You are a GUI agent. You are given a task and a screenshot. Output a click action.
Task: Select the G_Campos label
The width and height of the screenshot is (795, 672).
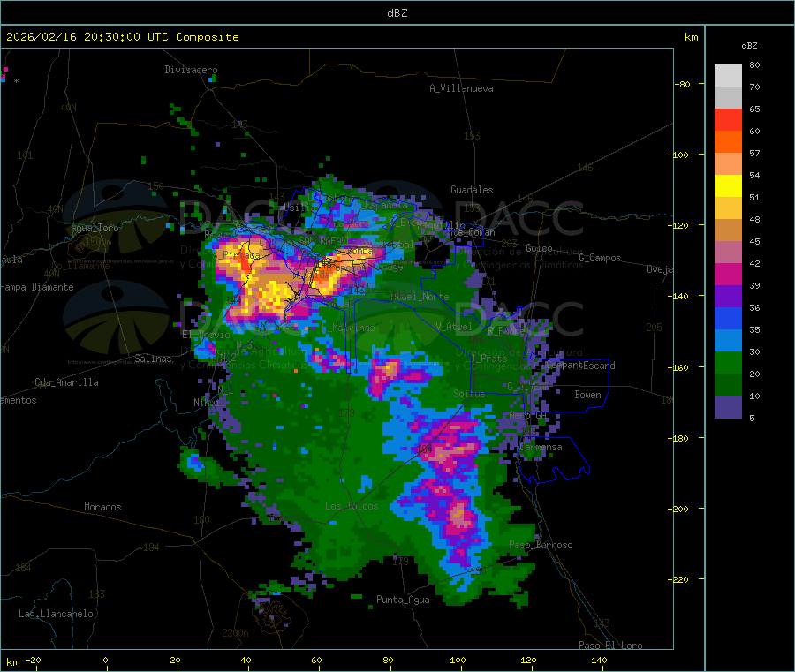[x=600, y=258]
